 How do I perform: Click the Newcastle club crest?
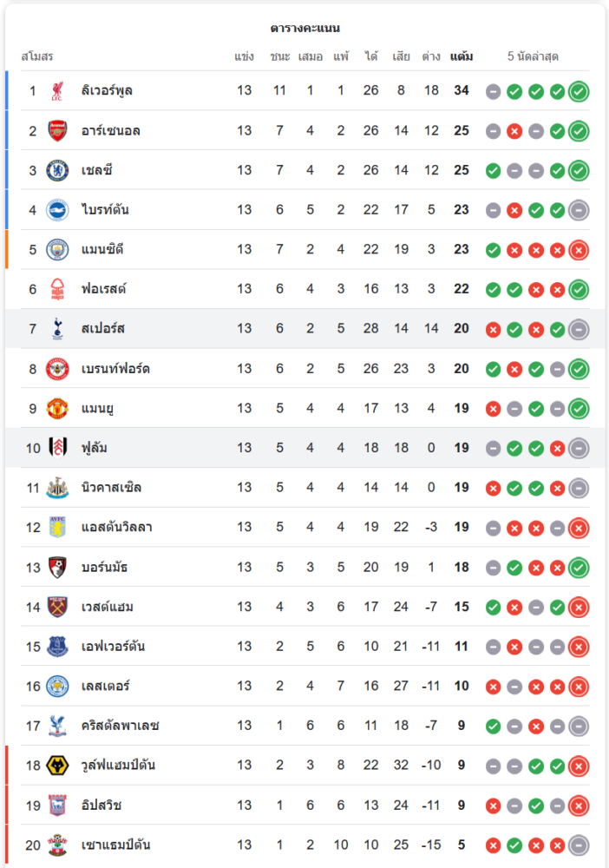[57, 488]
